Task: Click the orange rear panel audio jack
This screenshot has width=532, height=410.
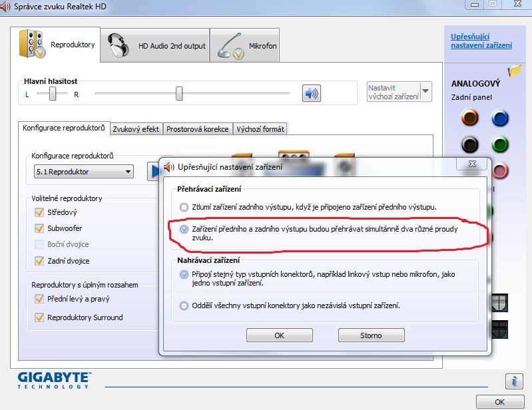Action: 470,118
